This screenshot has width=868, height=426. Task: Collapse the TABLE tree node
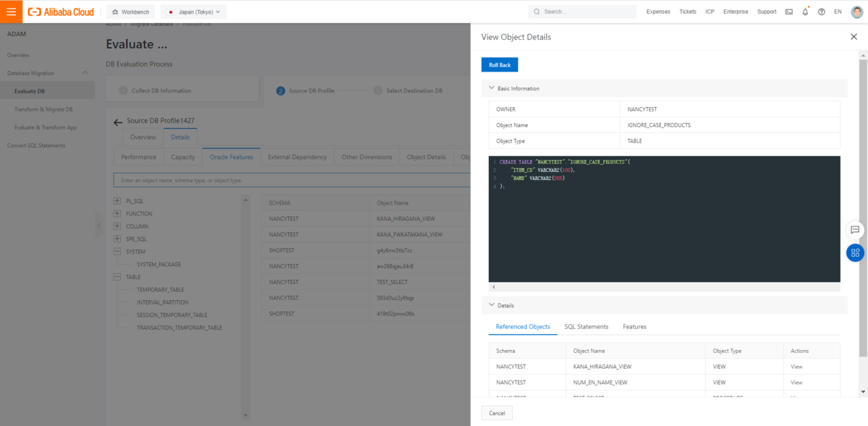[117, 276]
